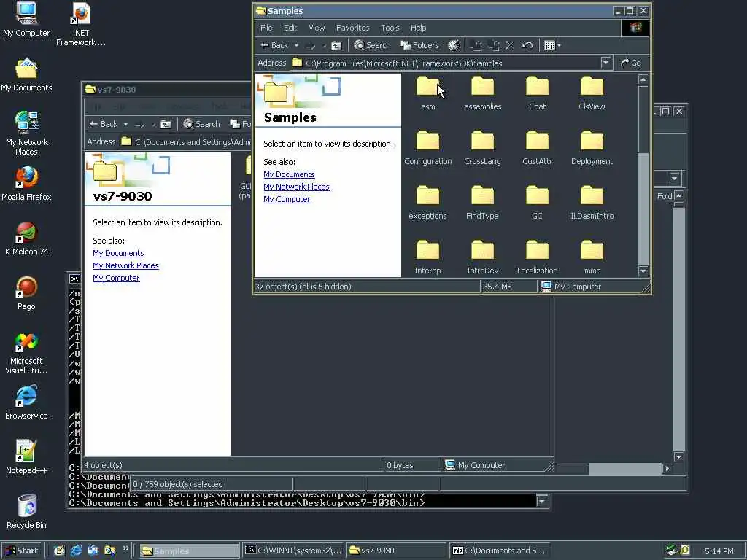Open Microsoft Visual Studio desktop shortcut
Viewport: 747px width, 560px height.
(x=26, y=353)
